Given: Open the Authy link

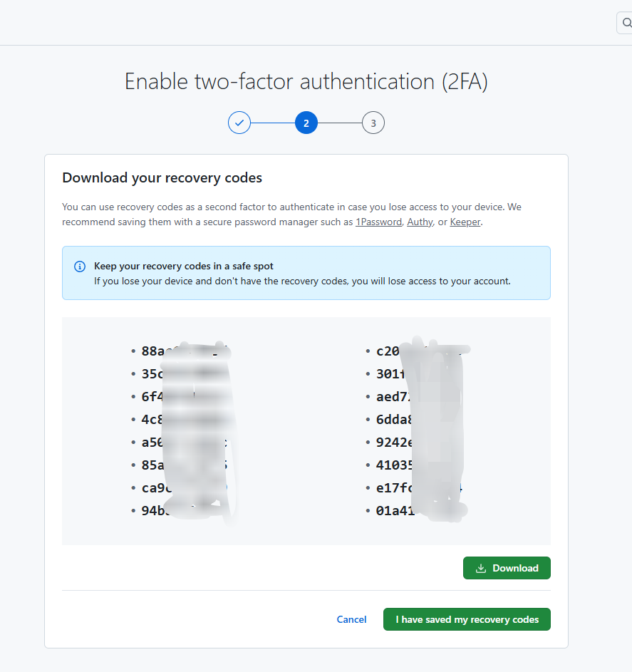Looking at the screenshot, I should [x=420, y=222].
